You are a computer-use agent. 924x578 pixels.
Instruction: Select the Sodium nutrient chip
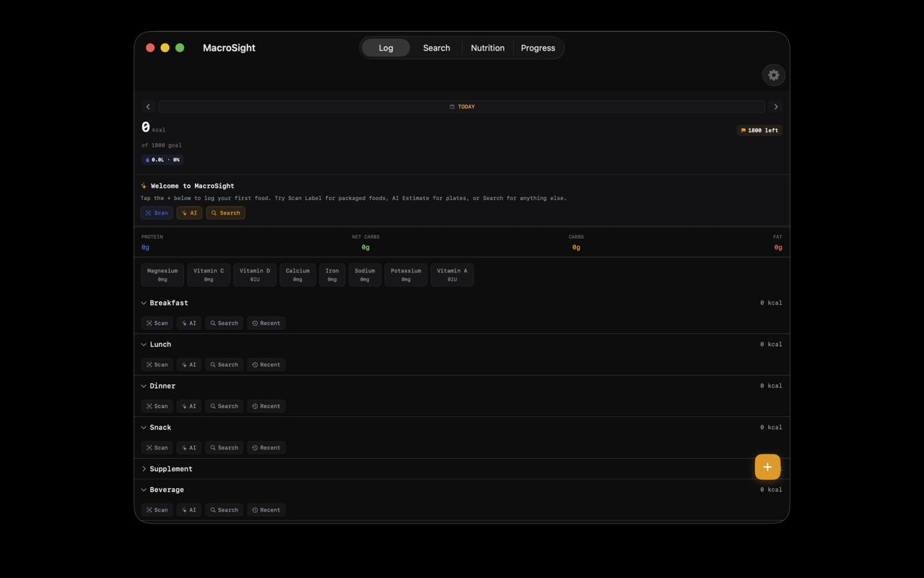(365, 275)
